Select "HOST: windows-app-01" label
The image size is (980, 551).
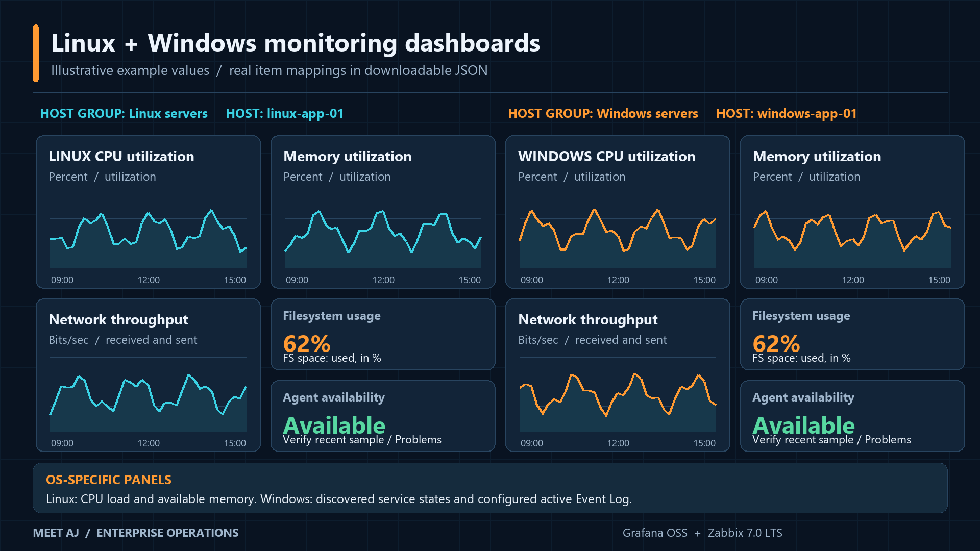point(786,113)
